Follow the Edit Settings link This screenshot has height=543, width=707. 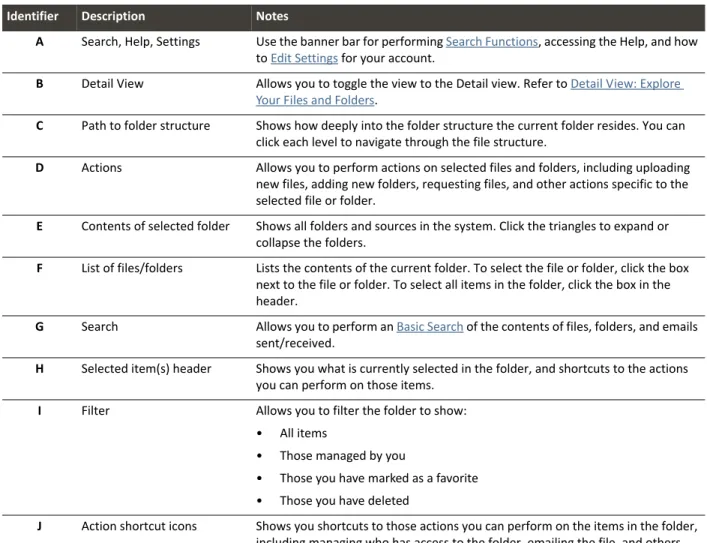pyautogui.click(x=304, y=59)
